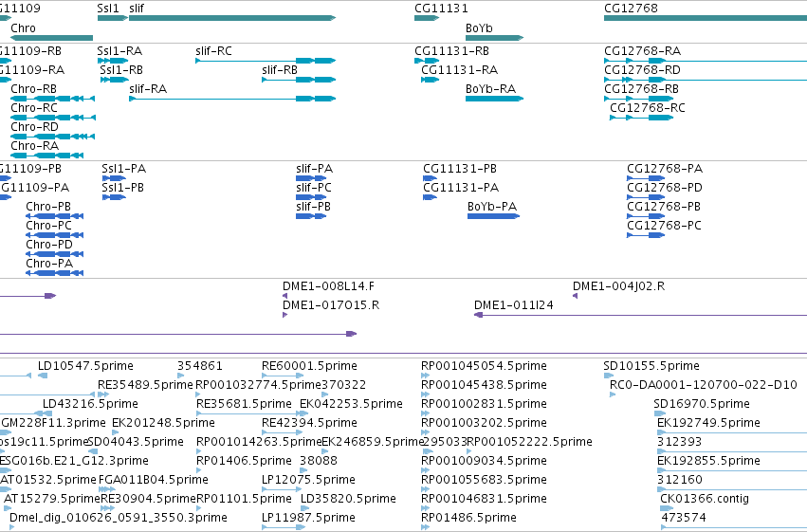Select transcript Chro-RC

[x=34, y=108]
